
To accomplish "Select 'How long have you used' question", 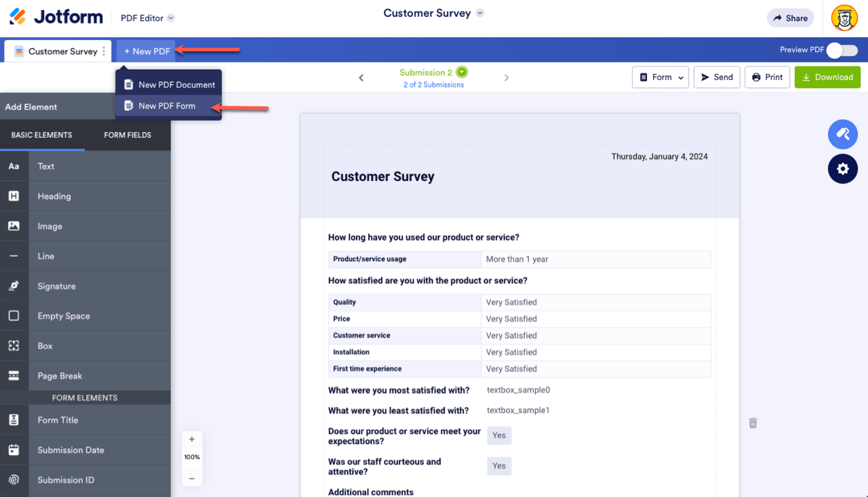I will click(x=424, y=237).
